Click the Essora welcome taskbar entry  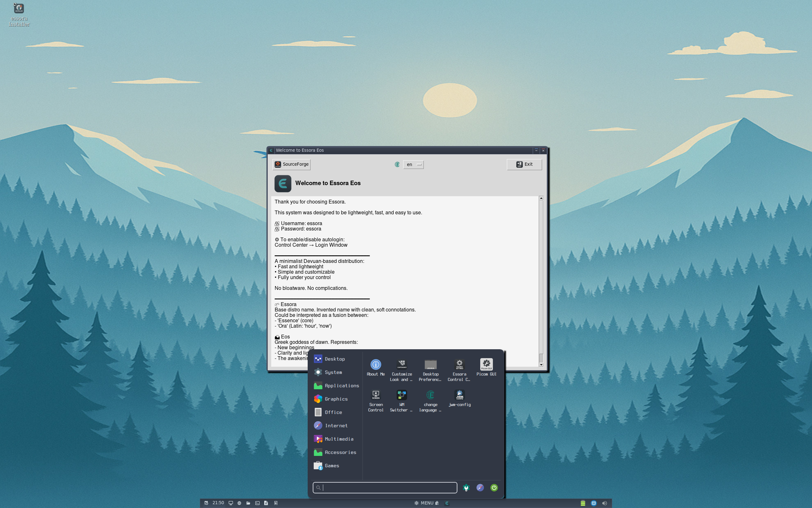tap(447, 503)
